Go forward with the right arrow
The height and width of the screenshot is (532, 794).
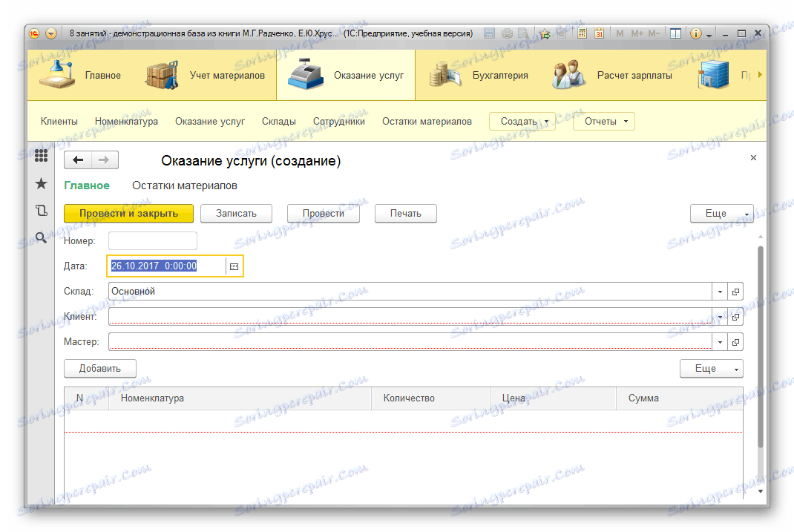tap(105, 160)
